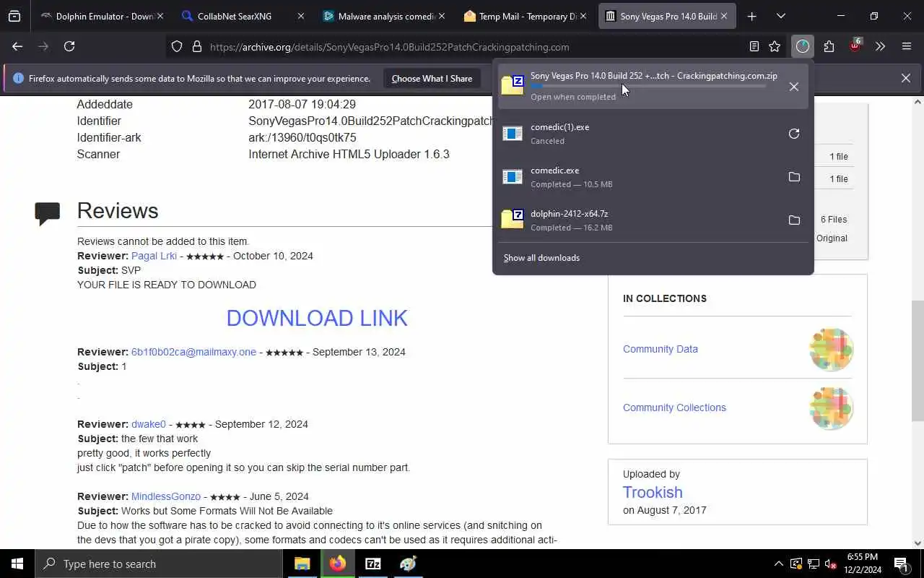Open the uBlock extension icon

[855, 46]
